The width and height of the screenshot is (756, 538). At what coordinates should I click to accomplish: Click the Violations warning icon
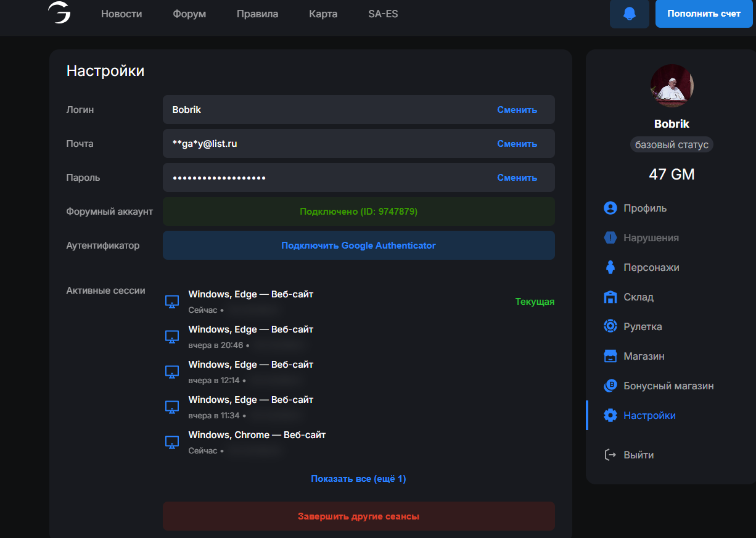[610, 238]
